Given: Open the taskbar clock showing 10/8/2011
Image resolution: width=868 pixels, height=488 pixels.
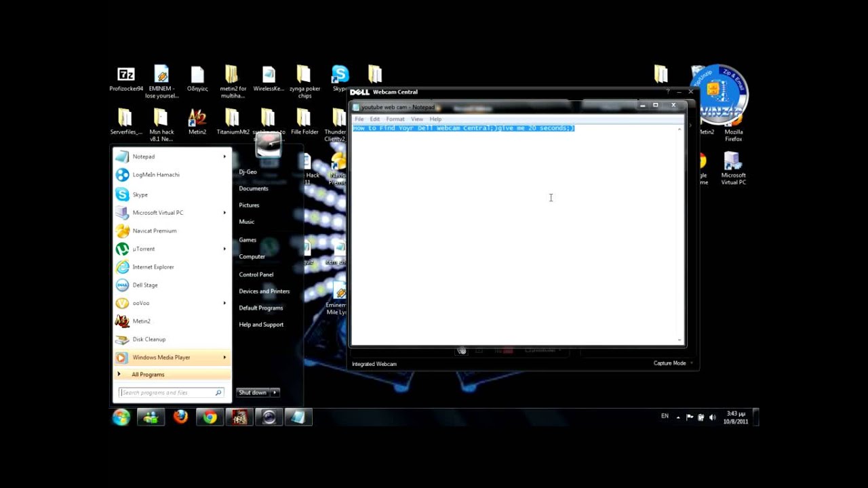Looking at the screenshot, I should [736, 418].
